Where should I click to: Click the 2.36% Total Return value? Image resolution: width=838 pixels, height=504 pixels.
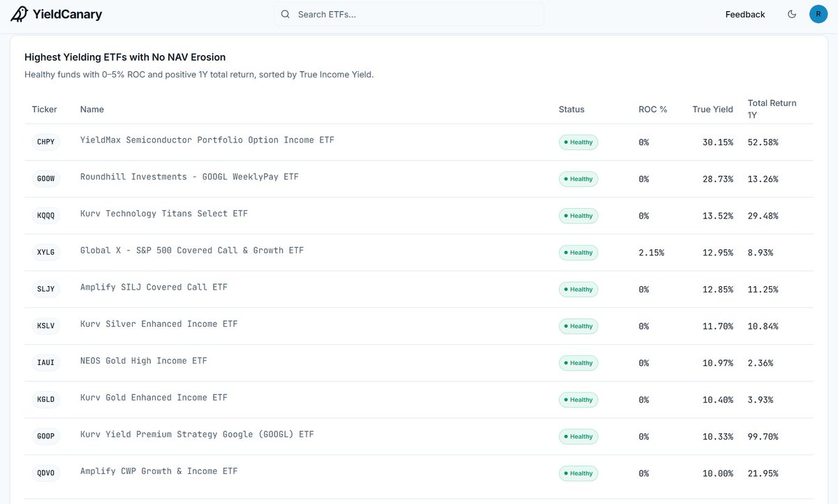[x=760, y=363]
